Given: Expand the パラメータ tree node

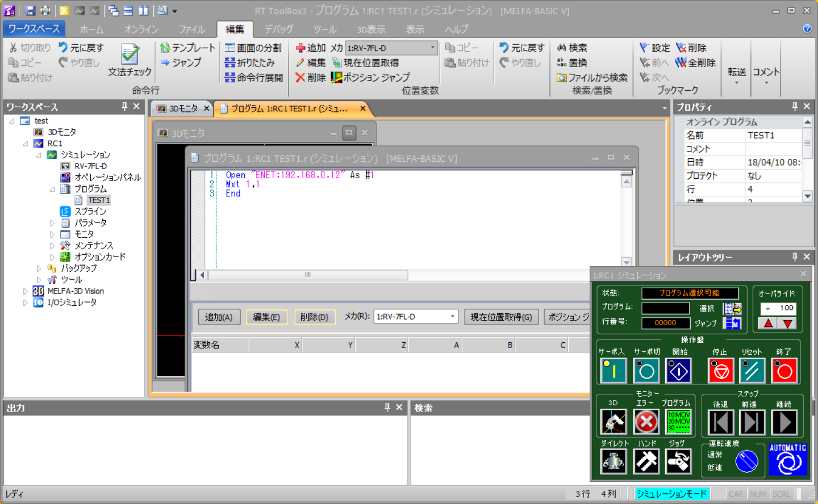Looking at the screenshot, I should click(52, 223).
